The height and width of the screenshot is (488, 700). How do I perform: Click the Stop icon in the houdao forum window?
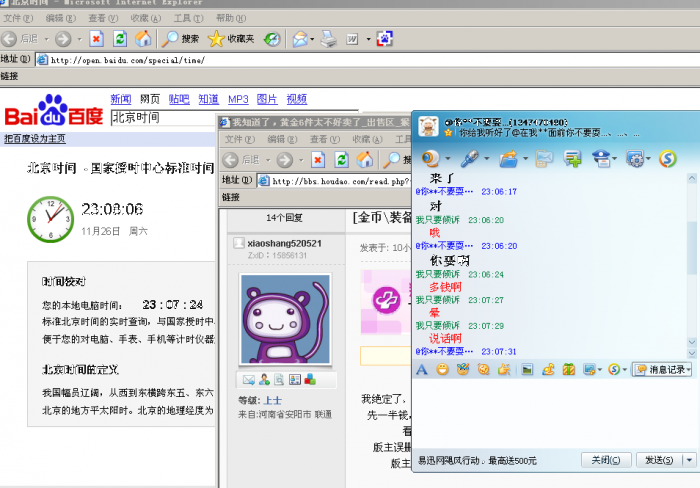tap(318, 159)
